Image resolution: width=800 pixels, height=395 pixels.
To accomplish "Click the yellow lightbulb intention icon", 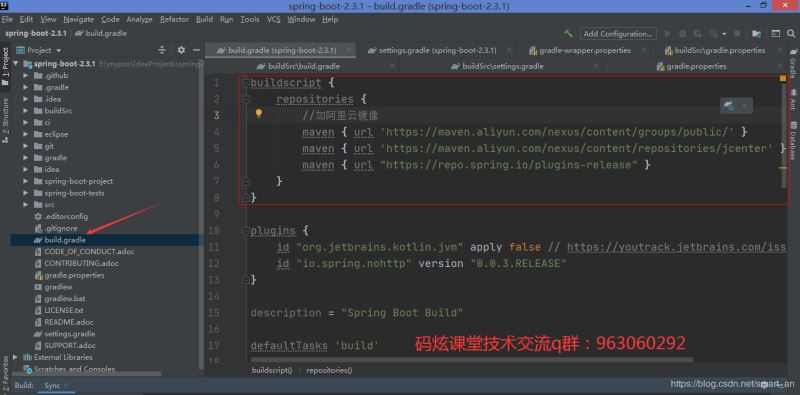I will [x=259, y=113].
